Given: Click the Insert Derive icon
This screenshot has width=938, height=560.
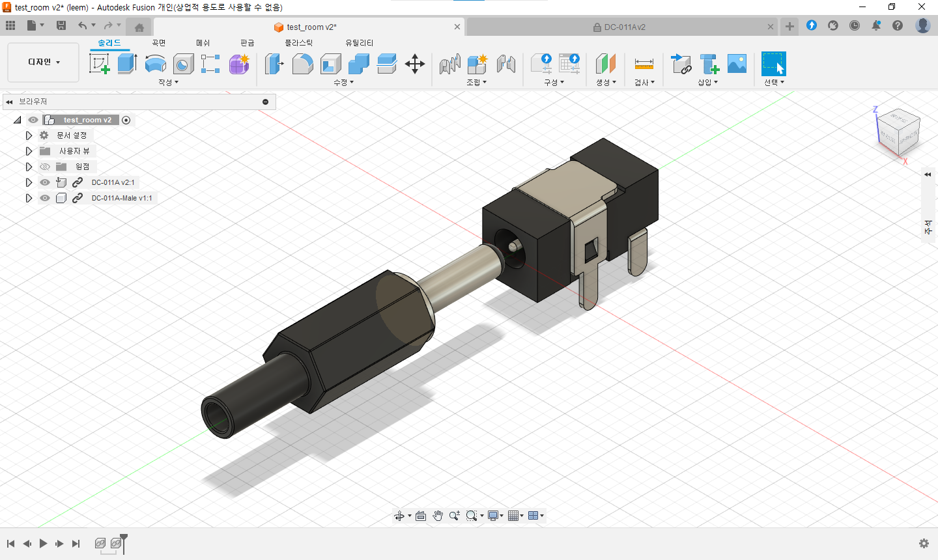Looking at the screenshot, I should tap(681, 64).
